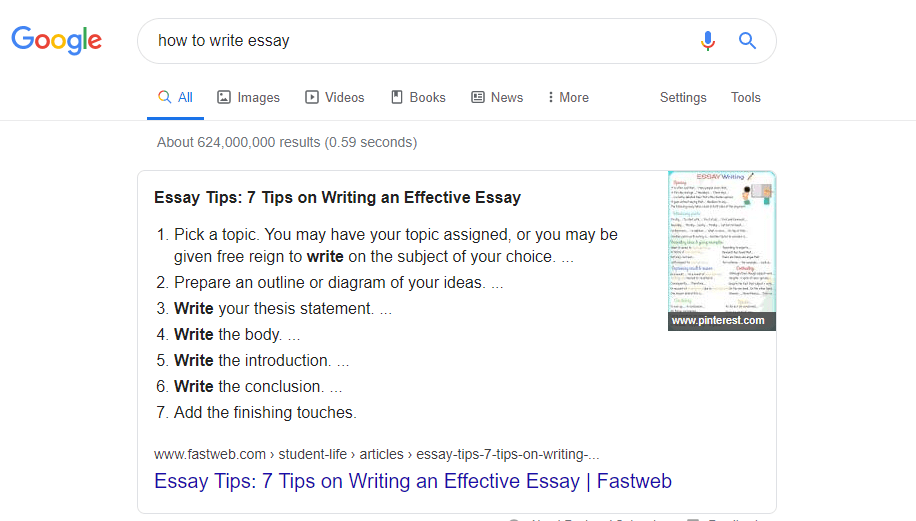Click the results count 'About 624,000,000 results'

(287, 143)
